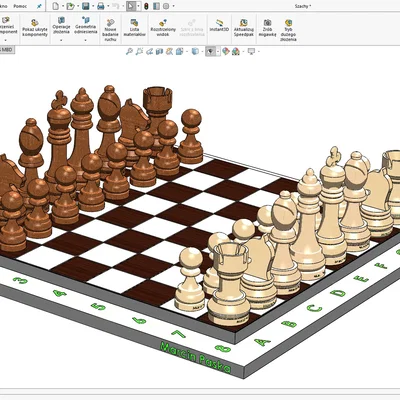
Task: Expand the Options gear dropdown arrow
Action: pos(173,6)
